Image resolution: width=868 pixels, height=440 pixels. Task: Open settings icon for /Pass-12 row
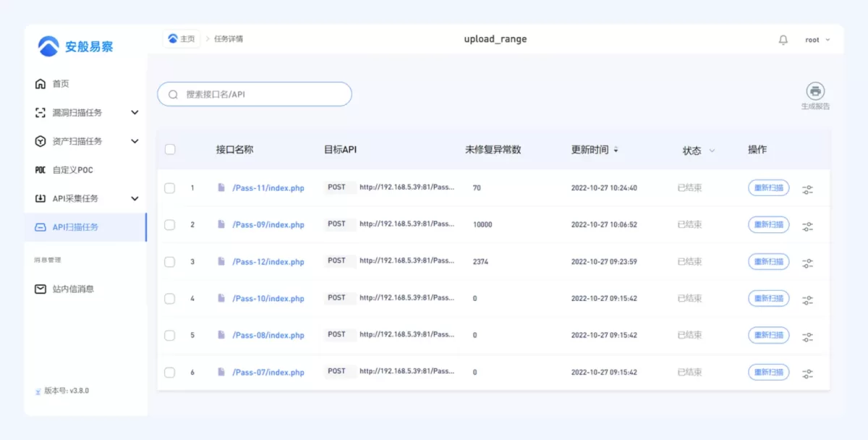click(x=807, y=263)
